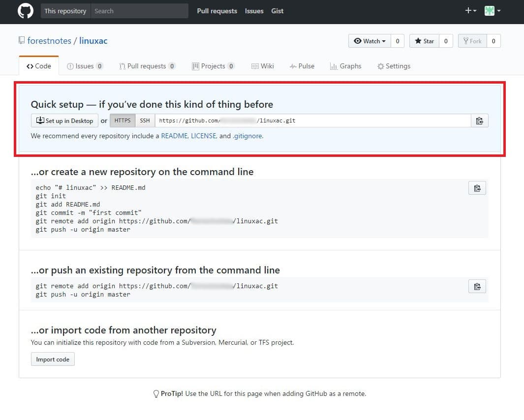Copy the push existing repository commands

point(477,286)
